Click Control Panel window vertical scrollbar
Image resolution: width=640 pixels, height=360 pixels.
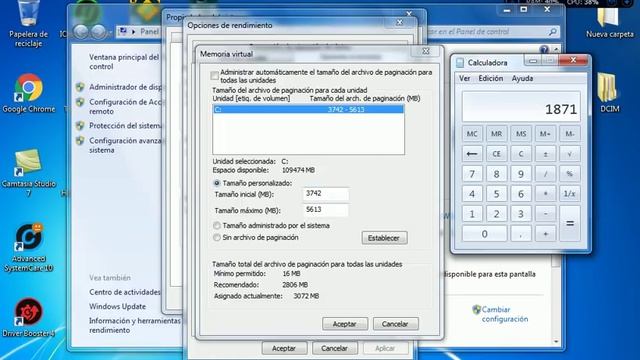point(556,196)
